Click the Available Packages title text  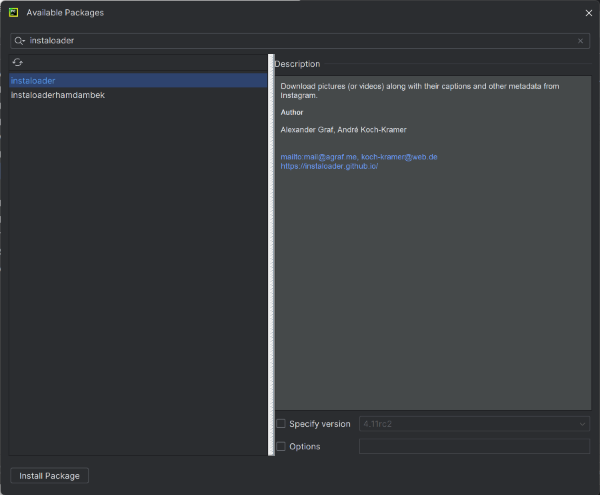pyautogui.click(x=65, y=13)
